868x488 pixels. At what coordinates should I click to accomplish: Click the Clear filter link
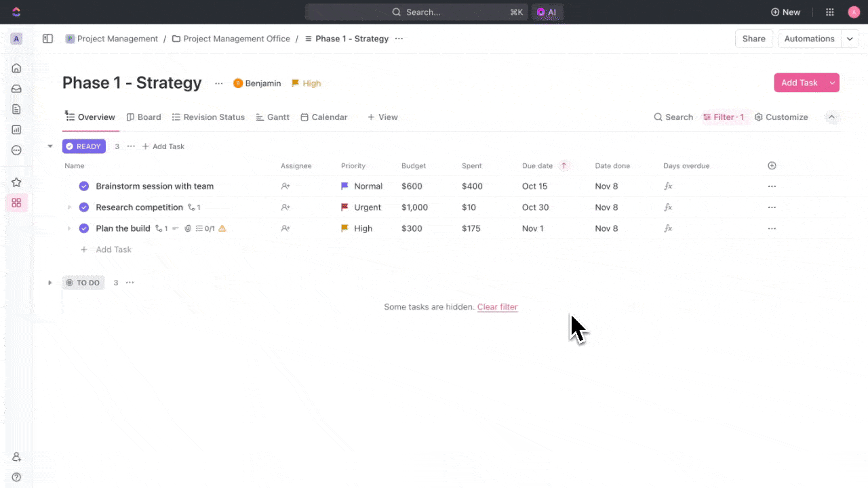(497, 307)
